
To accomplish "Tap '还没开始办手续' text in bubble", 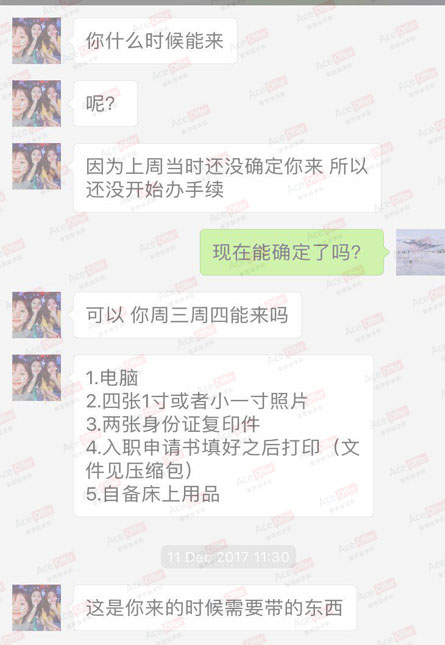I will (x=155, y=190).
